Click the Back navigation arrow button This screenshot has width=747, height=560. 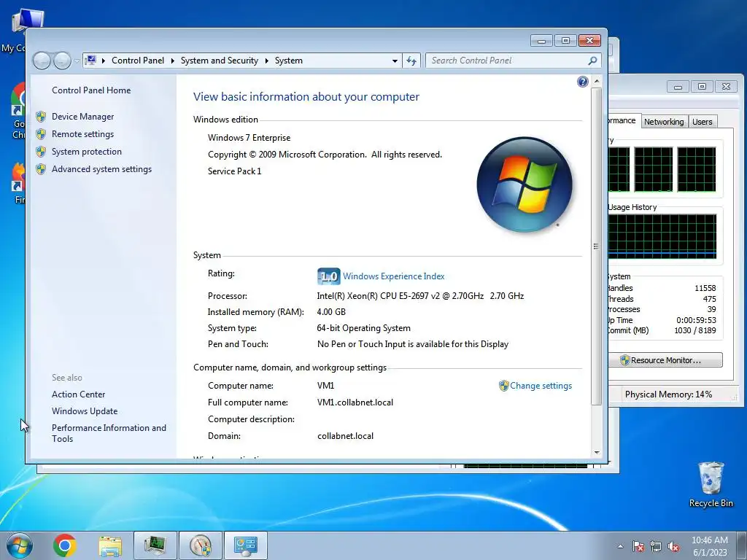pyautogui.click(x=42, y=61)
